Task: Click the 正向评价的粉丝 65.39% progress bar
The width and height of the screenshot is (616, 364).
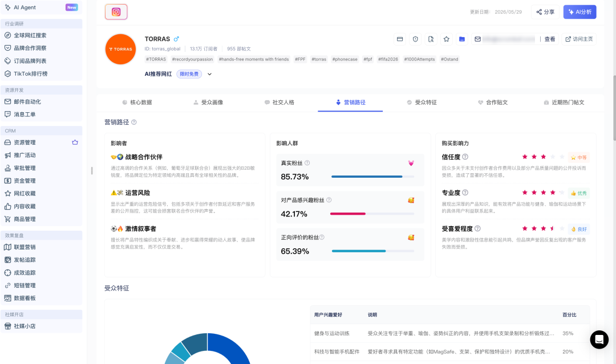Action: tap(373, 251)
